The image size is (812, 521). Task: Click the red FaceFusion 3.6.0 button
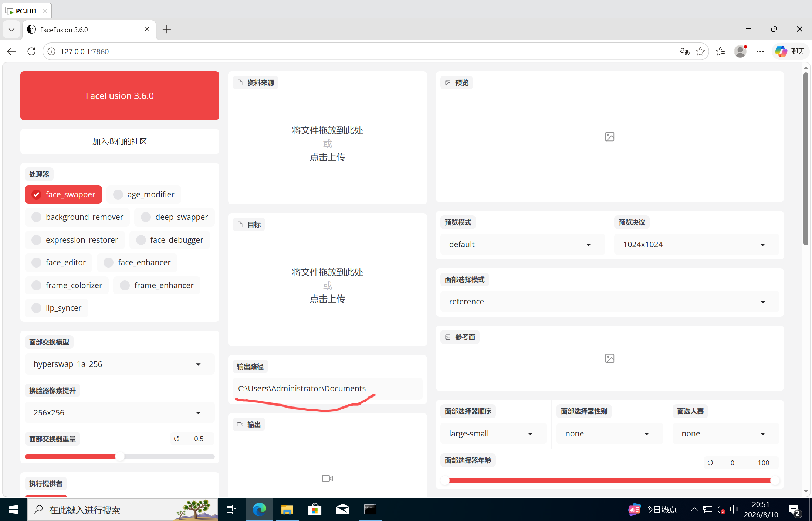[x=119, y=96]
